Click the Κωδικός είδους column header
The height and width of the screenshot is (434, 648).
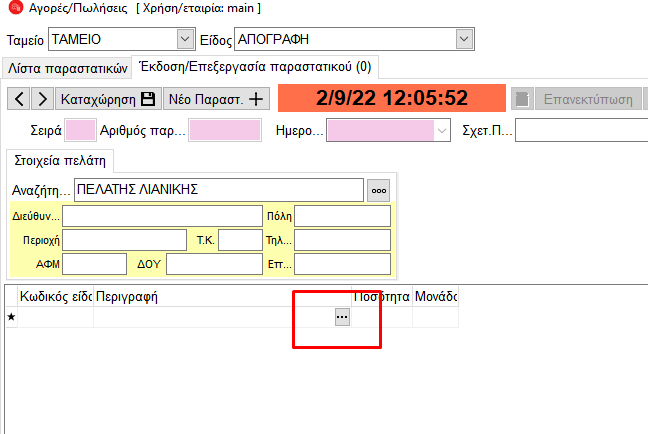(x=56, y=297)
